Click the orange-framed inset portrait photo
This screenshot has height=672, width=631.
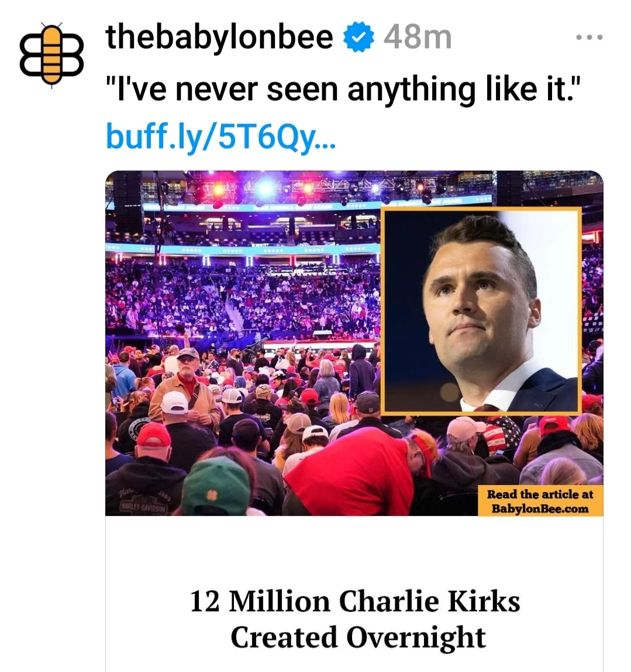[481, 311]
